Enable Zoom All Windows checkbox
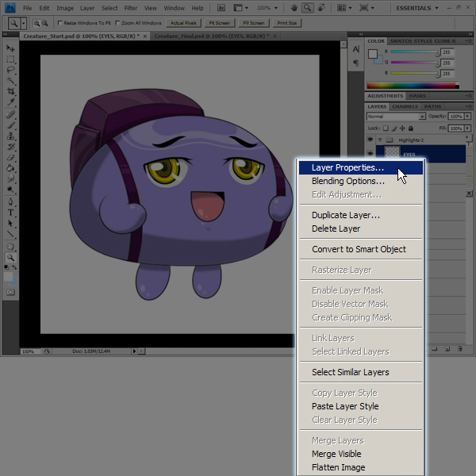 click(x=117, y=23)
